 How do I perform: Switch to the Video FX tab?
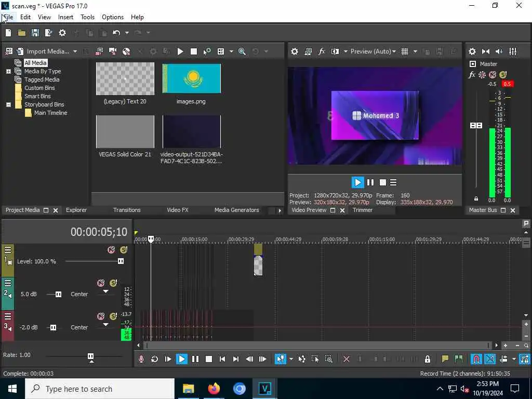pyautogui.click(x=178, y=210)
